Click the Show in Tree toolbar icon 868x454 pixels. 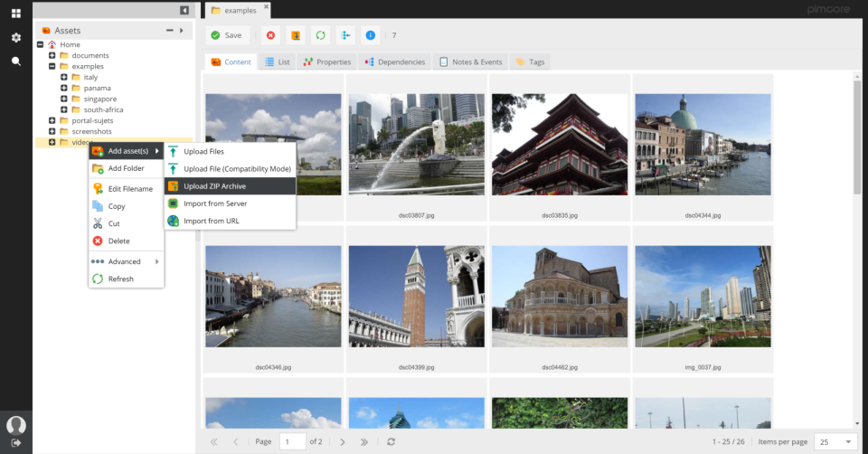(x=345, y=35)
